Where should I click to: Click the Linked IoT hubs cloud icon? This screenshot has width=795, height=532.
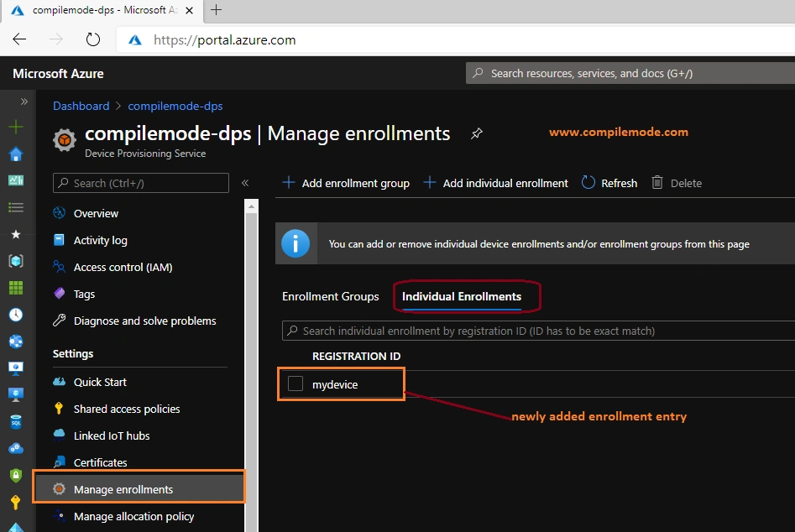pyautogui.click(x=60, y=435)
